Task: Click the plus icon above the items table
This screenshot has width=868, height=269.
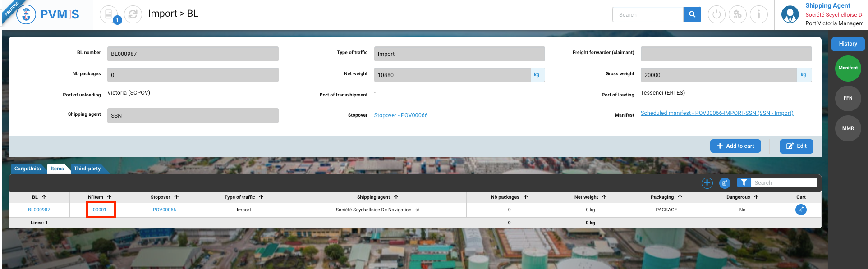Action: [x=707, y=182]
